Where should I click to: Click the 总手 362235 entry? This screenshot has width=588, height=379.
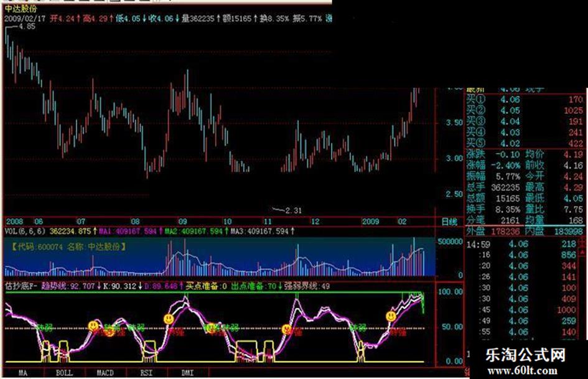[x=493, y=187]
